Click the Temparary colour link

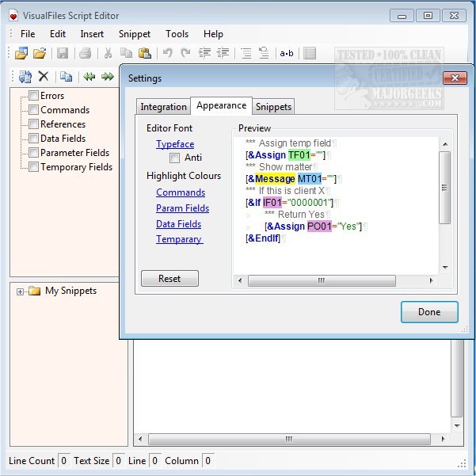tap(179, 239)
